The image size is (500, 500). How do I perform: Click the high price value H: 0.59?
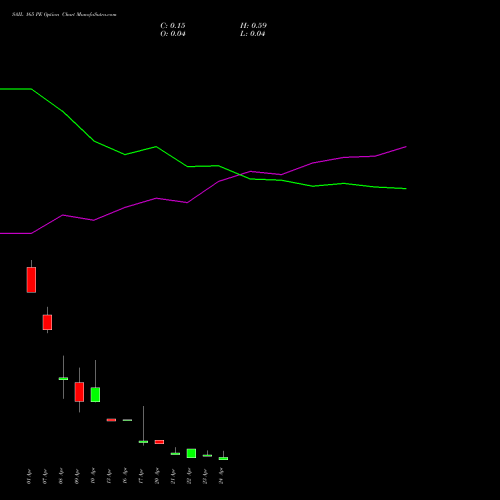[253, 26]
